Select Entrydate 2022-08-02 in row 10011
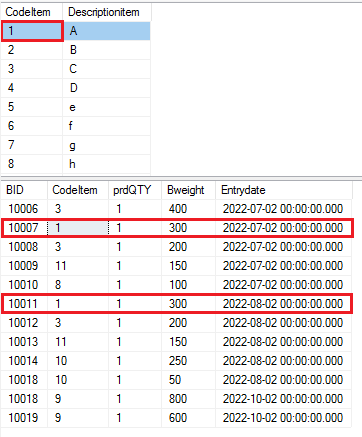 pyautogui.click(x=284, y=304)
